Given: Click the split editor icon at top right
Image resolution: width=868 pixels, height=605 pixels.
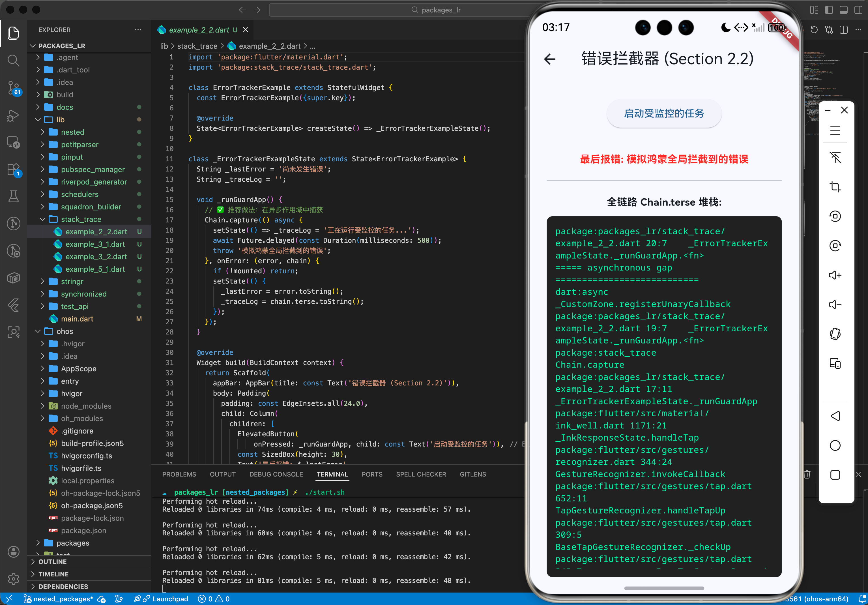Looking at the screenshot, I should pos(844,29).
